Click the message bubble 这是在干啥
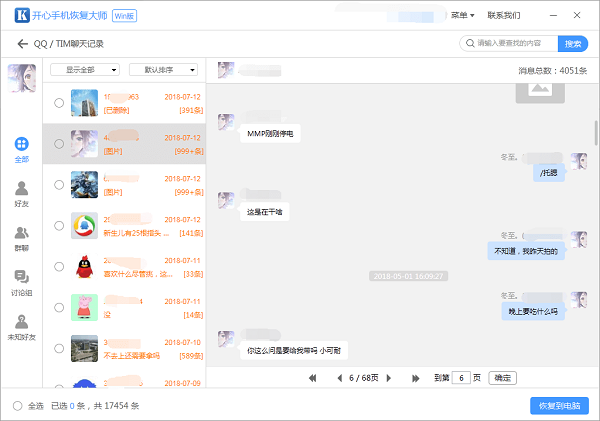 tap(264, 212)
